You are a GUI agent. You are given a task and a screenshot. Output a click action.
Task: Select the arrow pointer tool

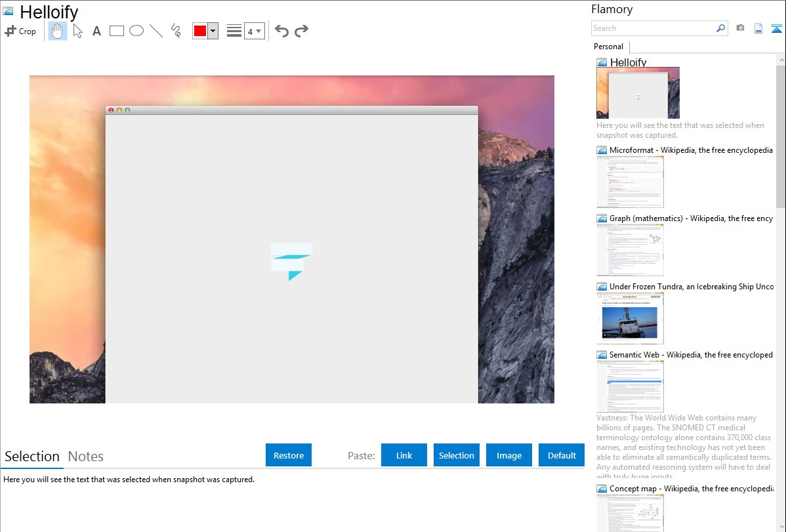[77, 31]
